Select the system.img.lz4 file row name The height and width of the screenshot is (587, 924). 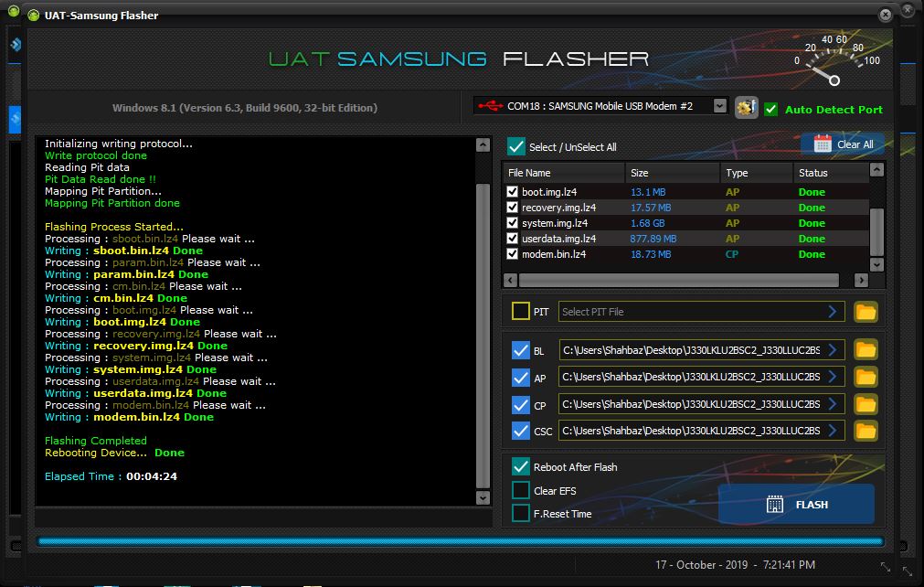click(555, 223)
